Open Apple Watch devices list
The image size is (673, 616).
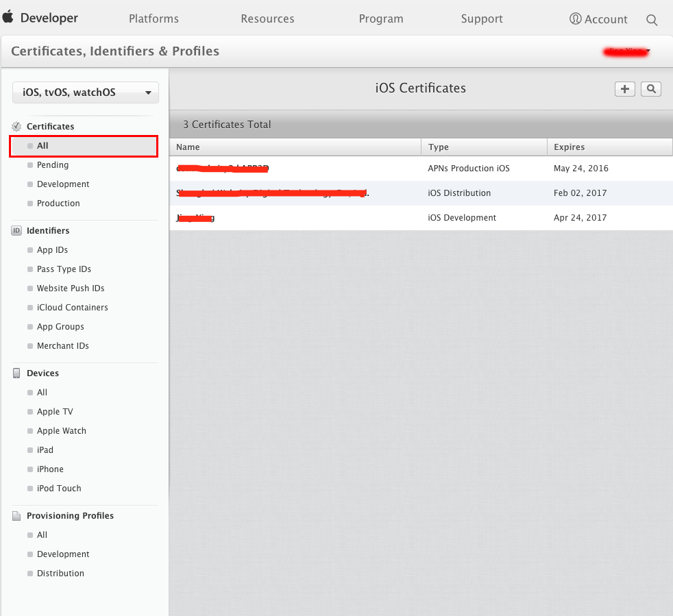click(62, 431)
